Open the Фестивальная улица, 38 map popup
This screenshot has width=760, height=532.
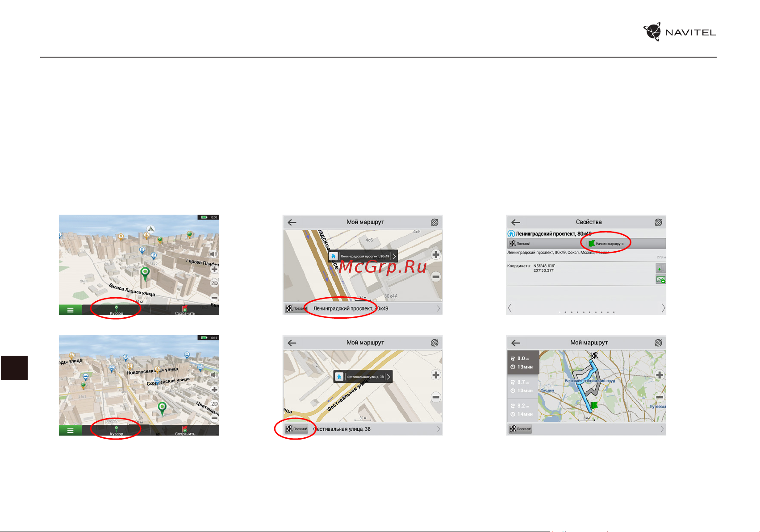click(x=363, y=377)
